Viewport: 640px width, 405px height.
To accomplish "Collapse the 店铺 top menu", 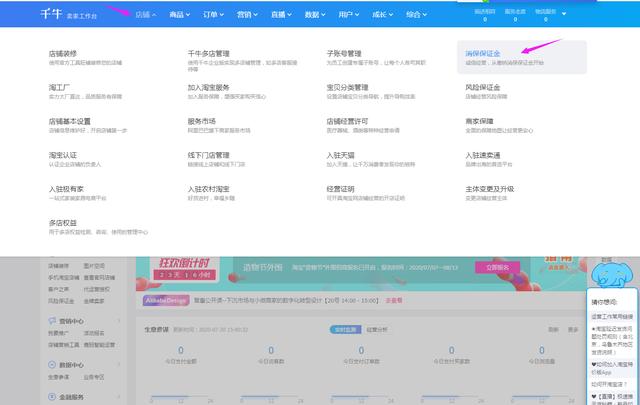I will coord(146,15).
